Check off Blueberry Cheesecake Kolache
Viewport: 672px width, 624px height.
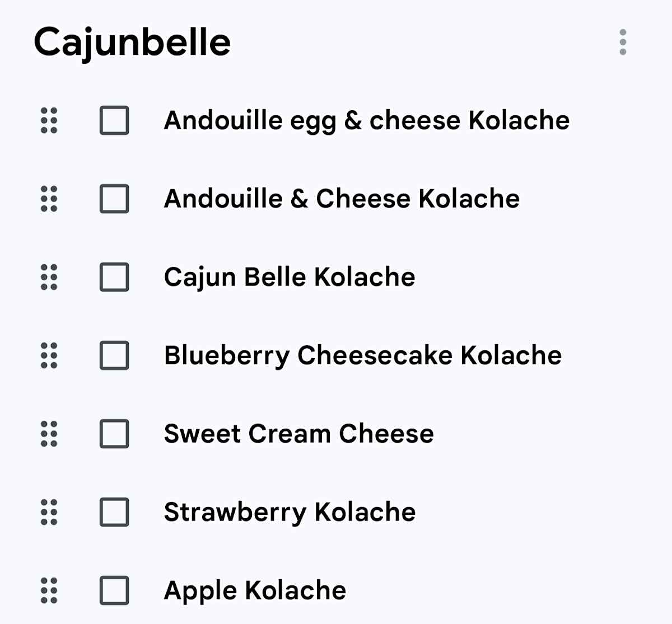[x=114, y=355]
